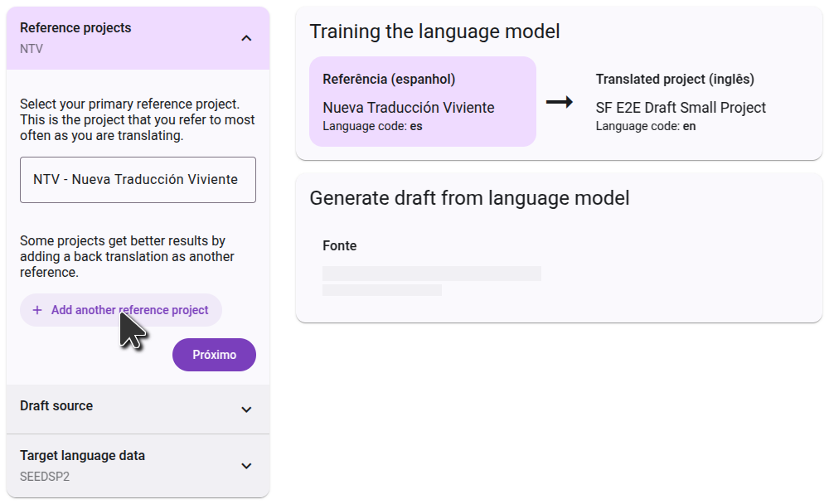The width and height of the screenshot is (829, 504).
Task: Click the plus icon for adding reference
Action: 37,310
